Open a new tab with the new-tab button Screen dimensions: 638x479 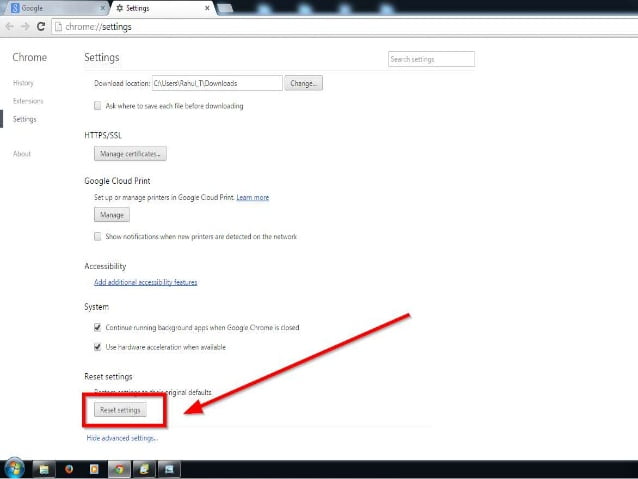point(225,8)
